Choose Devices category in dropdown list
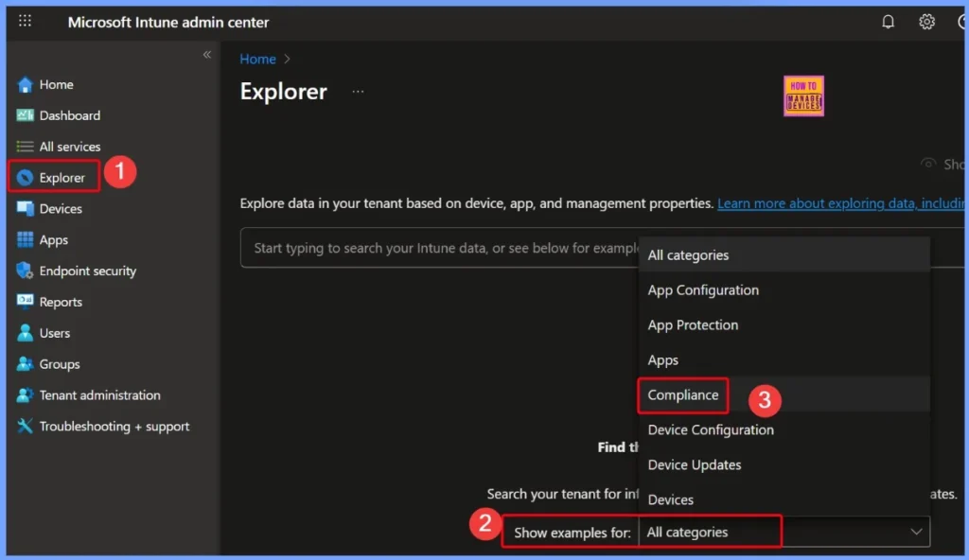Image resolution: width=969 pixels, height=560 pixels. click(784, 499)
